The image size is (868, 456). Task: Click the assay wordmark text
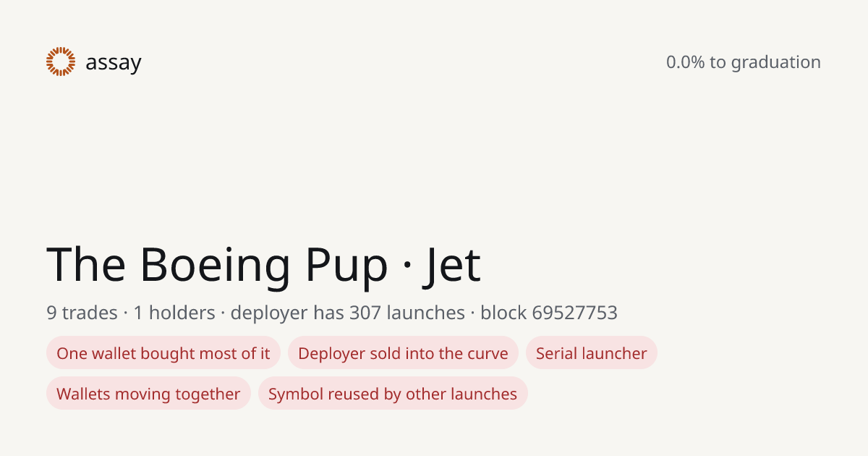pos(114,63)
